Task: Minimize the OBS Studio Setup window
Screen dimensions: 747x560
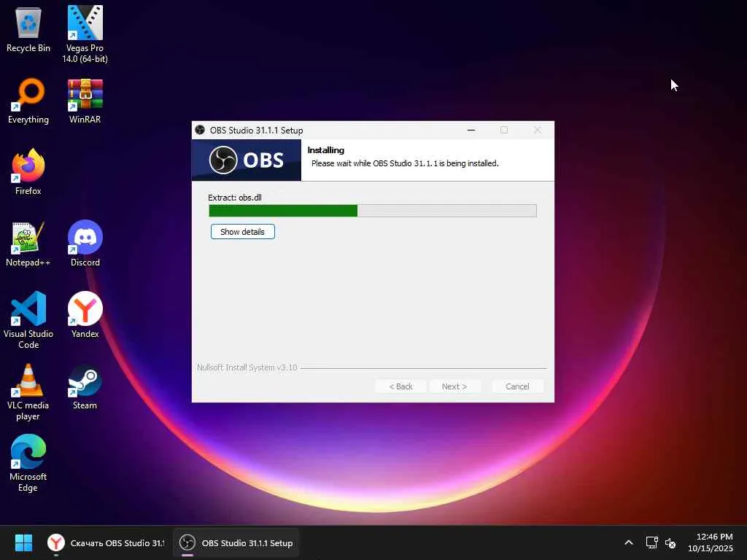Action: tap(471, 130)
